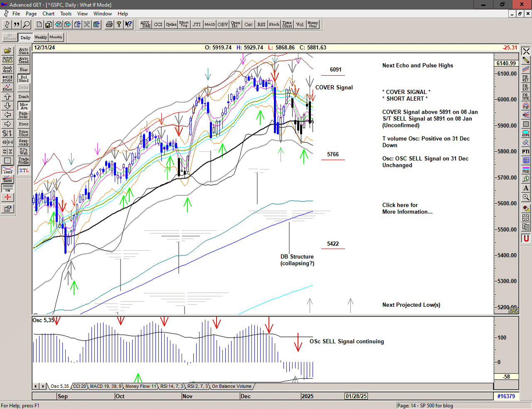Open the Chart menu

[48, 14]
